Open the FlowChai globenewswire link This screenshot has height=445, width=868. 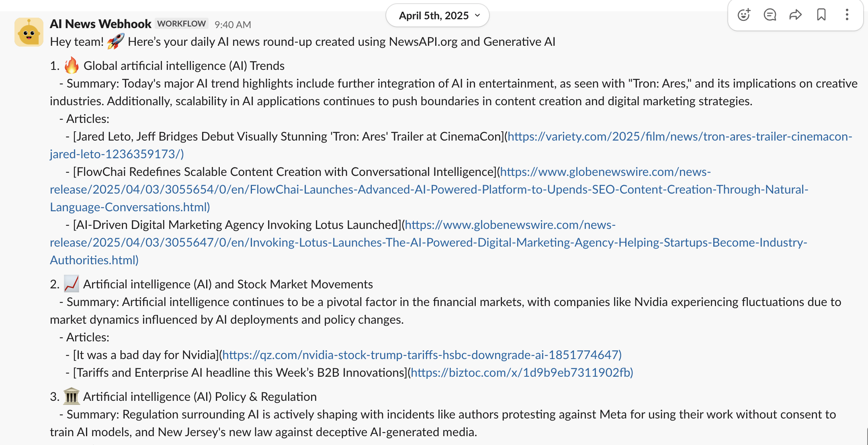pyautogui.click(x=429, y=190)
